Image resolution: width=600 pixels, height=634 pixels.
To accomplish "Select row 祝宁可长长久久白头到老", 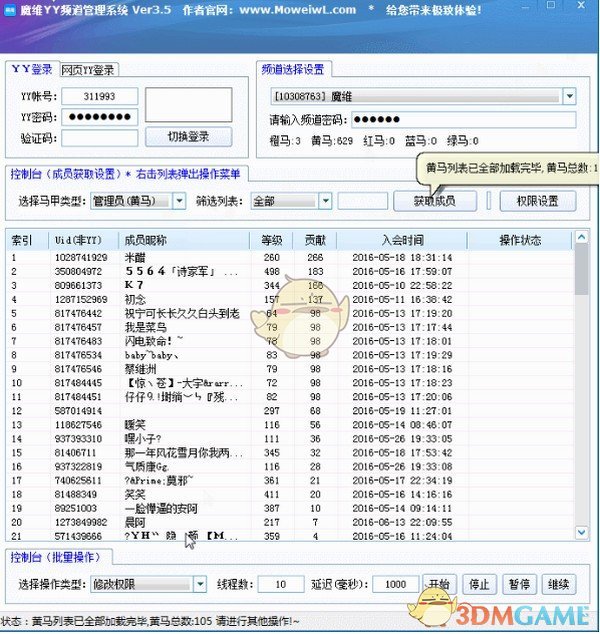I will click(x=290, y=313).
